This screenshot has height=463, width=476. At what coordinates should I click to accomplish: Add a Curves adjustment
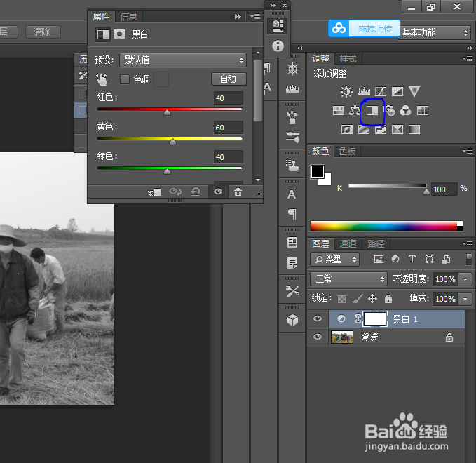381,91
